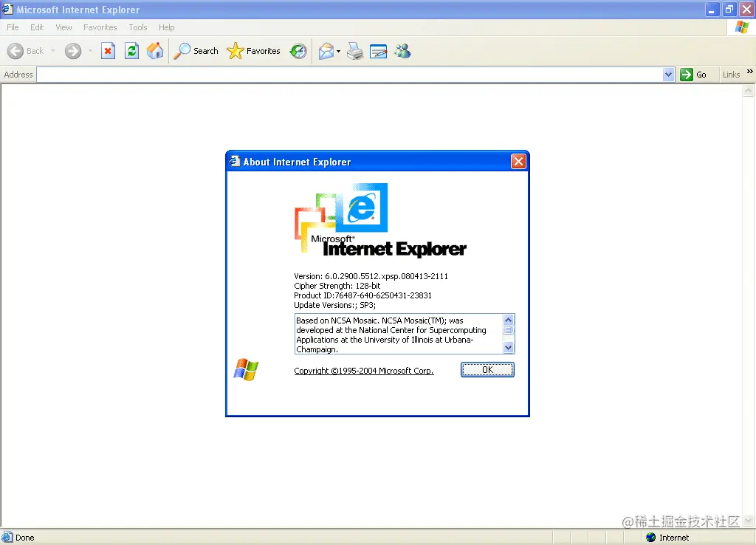Open the History clock icon
The height and width of the screenshot is (545, 756).
pos(298,51)
